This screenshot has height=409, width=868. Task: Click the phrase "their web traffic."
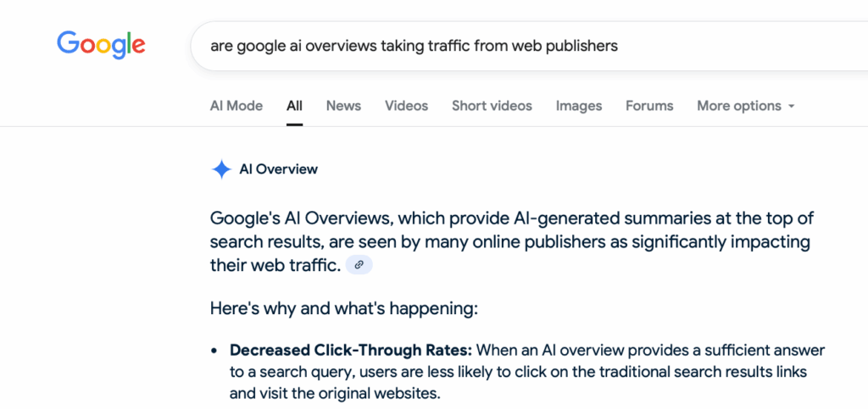tap(275, 266)
